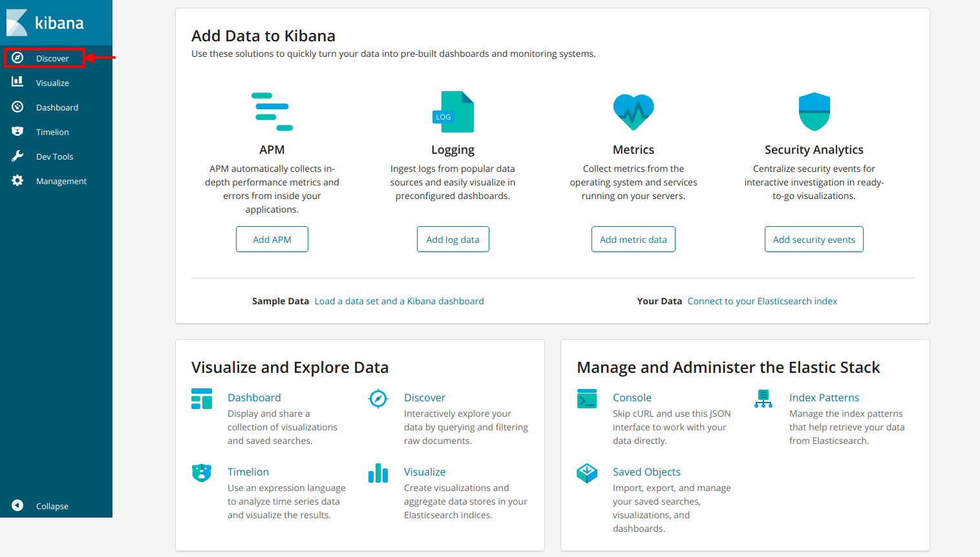This screenshot has height=557, width=980.
Task: Click the Dev Tools wrench icon
Action: pos(17,156)
